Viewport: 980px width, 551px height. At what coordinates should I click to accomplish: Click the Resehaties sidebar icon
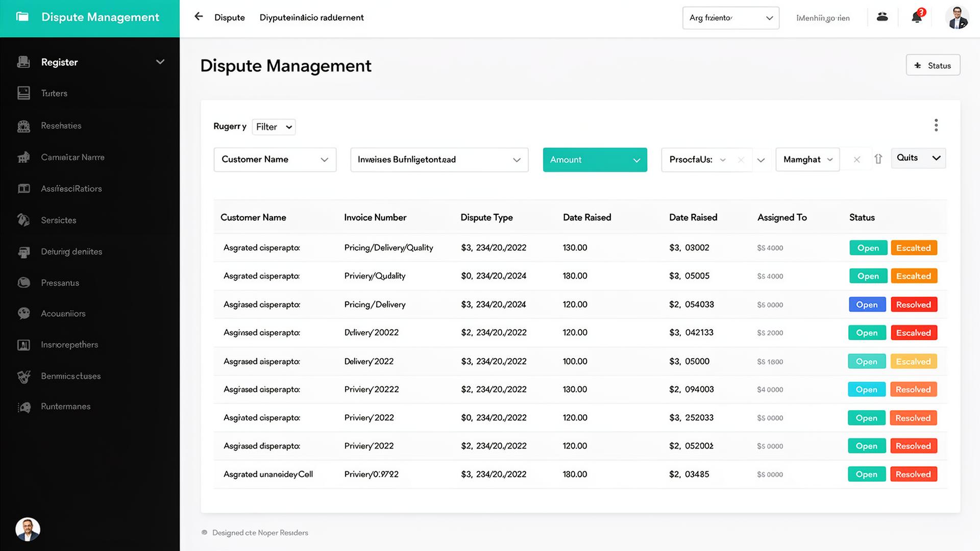23,126
